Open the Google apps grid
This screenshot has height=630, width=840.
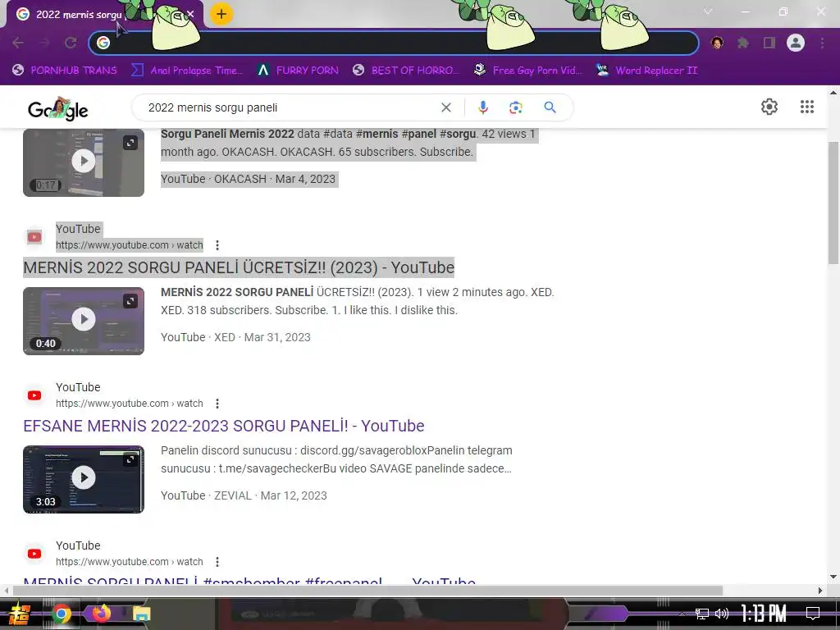807,107
